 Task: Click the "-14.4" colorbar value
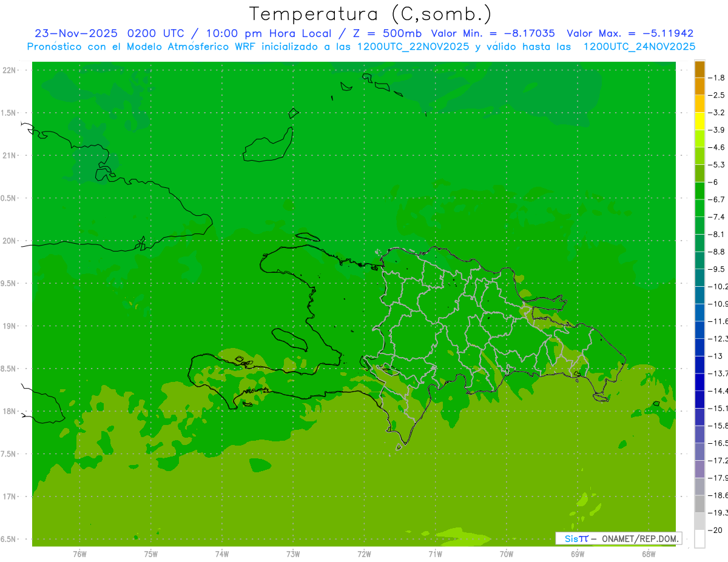[x=718, y=390]
